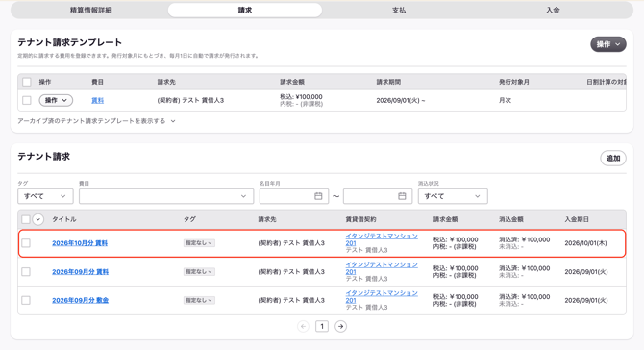Viewport: 644px width, 350px height.
Task: Open the tag dropdown for 2026年10月分 賃料
Action: pyautogui.click(x=199, y=243)
